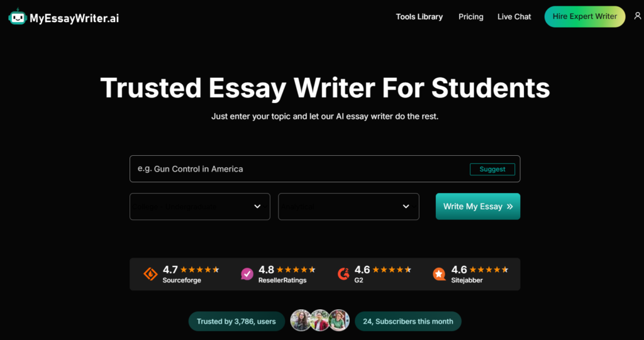Open Live Chat from the navigation

(514, 17)
